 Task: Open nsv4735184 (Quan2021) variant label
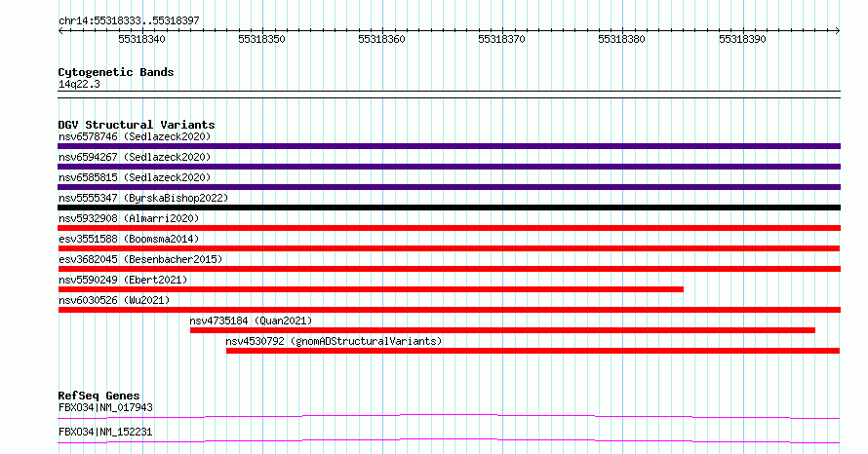click(x=251, y=321)
